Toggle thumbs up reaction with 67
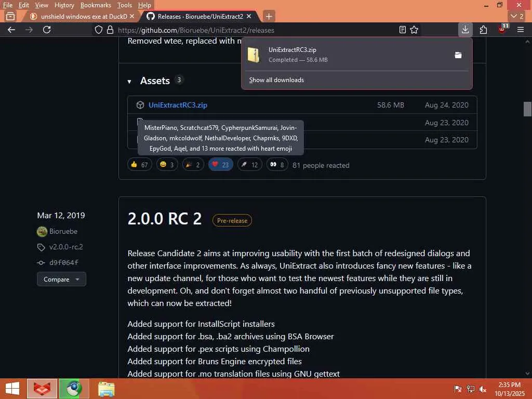Viewport: 532px width, 399px height. (x=139, y=165)
